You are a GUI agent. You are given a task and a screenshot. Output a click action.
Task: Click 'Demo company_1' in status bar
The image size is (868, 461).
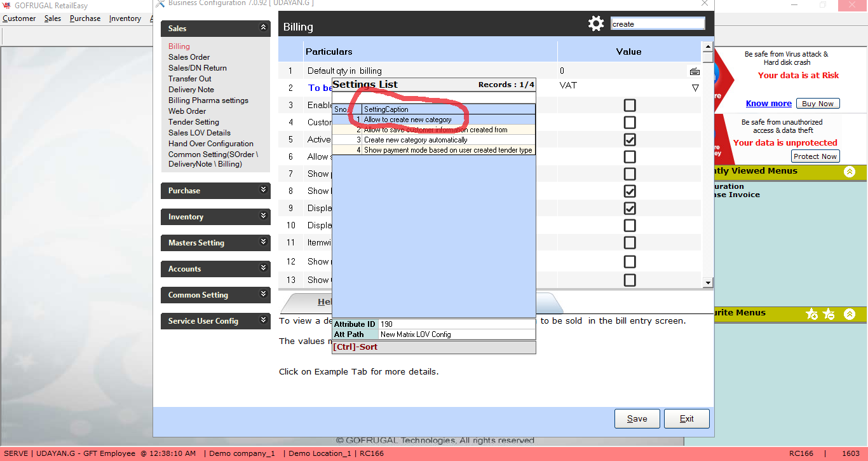[243, 453]
